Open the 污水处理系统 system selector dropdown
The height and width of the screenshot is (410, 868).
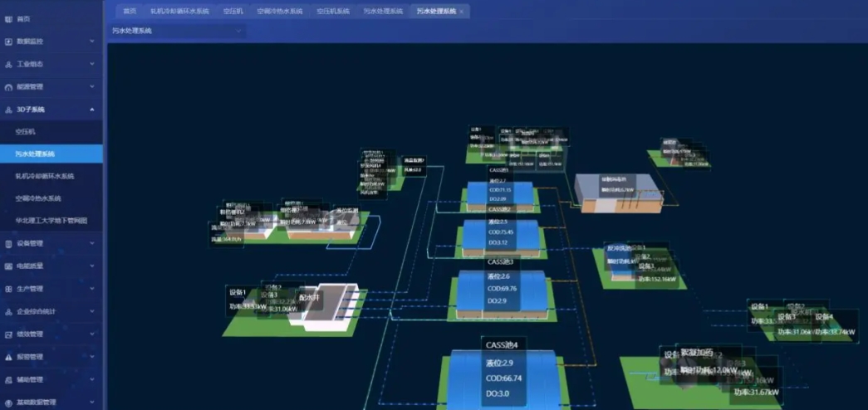point(177,31)
